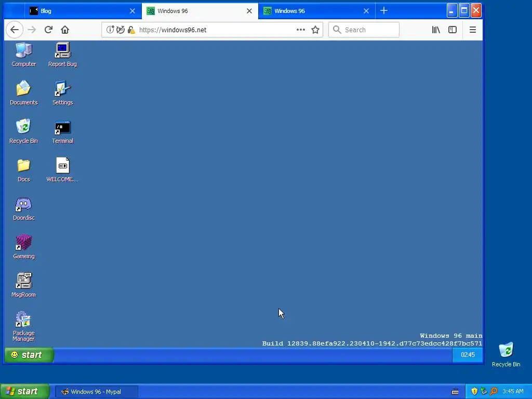Show site information icon
The image size is (532, 399).
click(x=110, y=30)
